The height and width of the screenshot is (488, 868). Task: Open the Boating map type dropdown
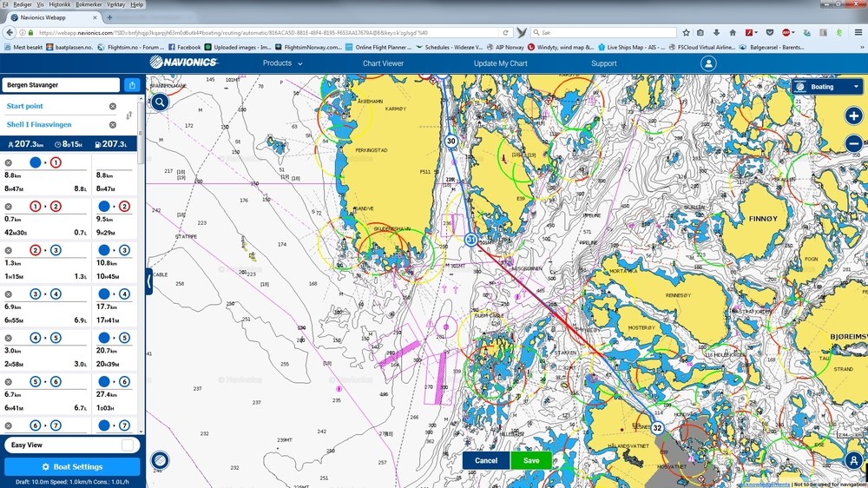[x=827, y=87]
